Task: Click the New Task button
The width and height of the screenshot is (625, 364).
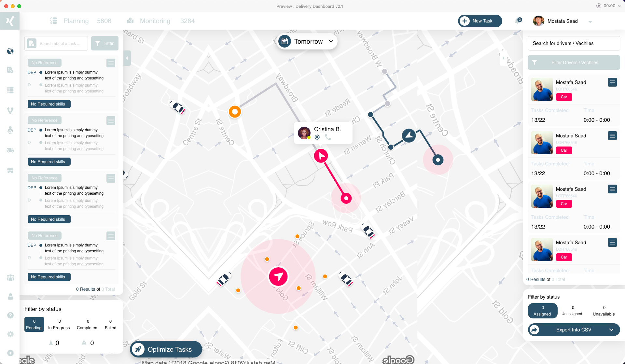Action: [480, 21]
